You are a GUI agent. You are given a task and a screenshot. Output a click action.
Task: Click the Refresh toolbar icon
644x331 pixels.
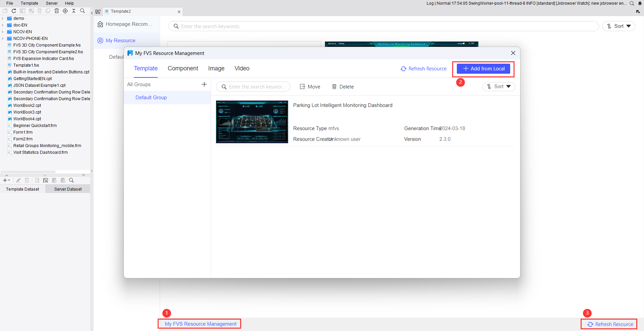pyautogui.click(x=14, y=11)
